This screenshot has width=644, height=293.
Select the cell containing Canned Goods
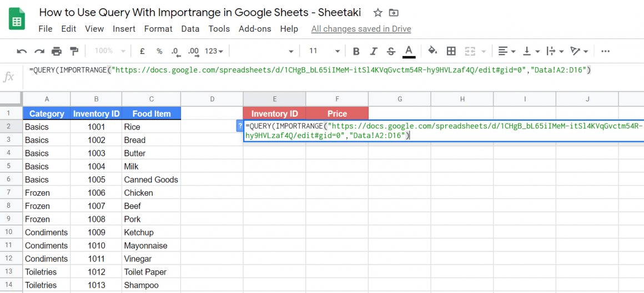pos(152,180)
